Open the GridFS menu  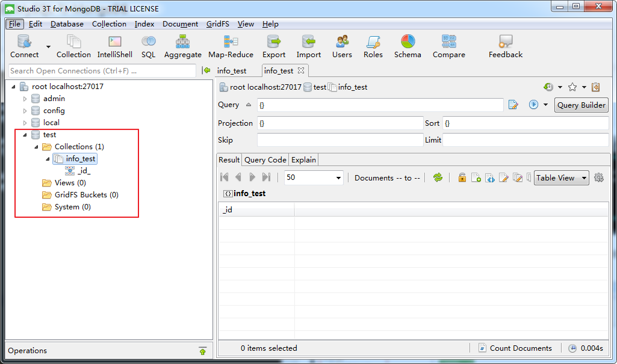click(x=217, y=24)
